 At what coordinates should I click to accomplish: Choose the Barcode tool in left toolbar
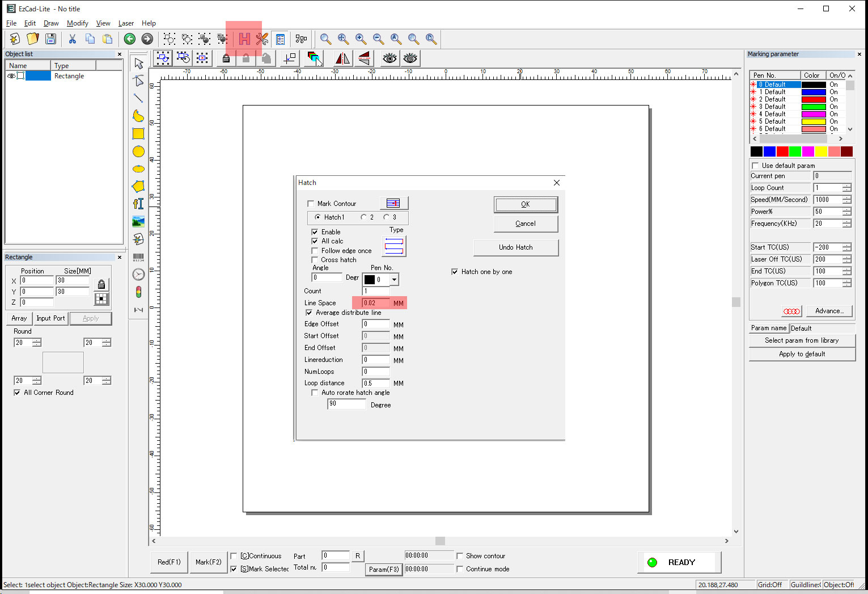[138, 257]
